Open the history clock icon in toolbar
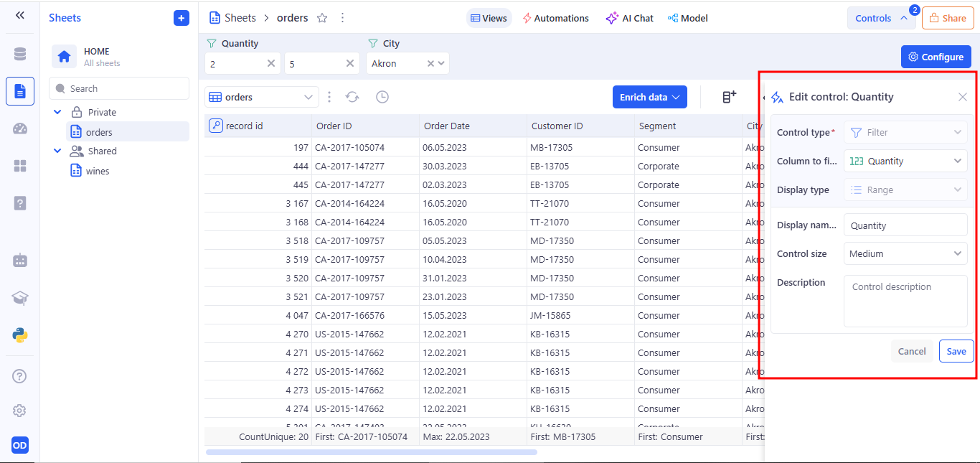The width and height of the screenshot is (980, 463). coord(382,97)
